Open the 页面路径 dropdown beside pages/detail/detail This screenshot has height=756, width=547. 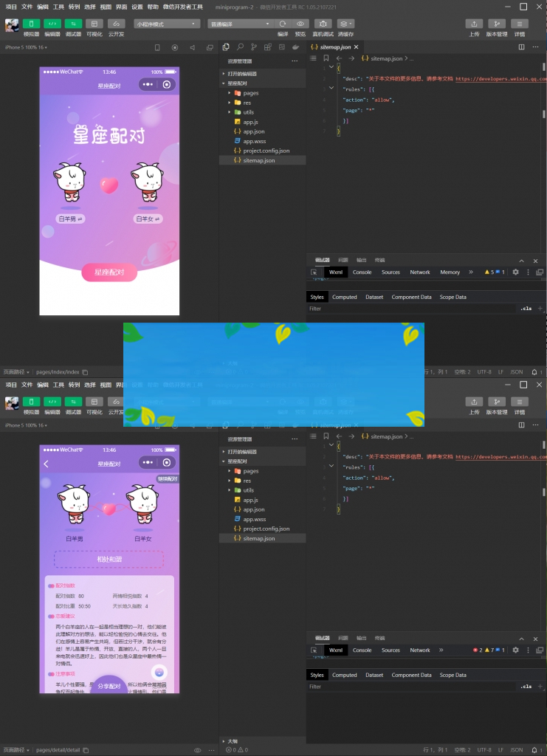(16, 750)
